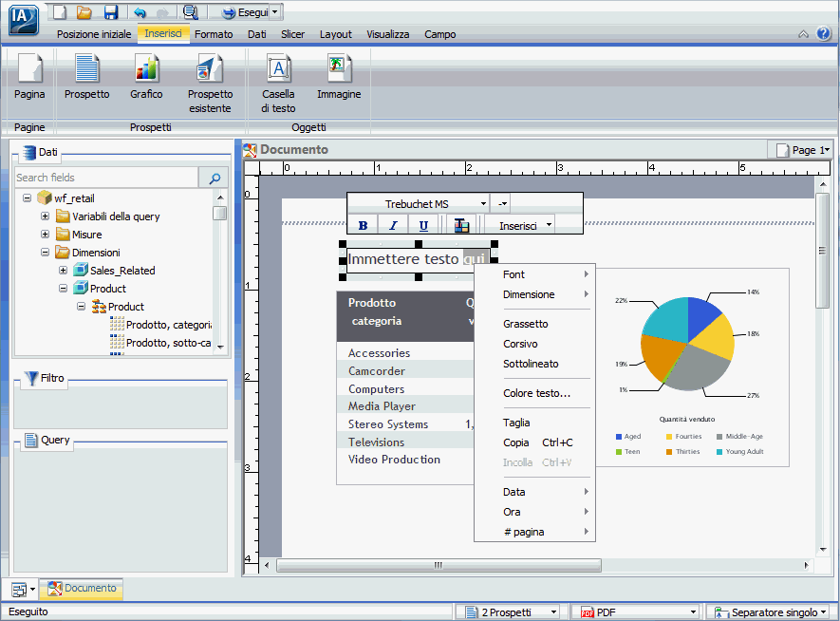Image resolution: width=840 pixels, height=621 pixels.
Task: Collapse the Product hierarchy node
Action: [x=81, y=307]
